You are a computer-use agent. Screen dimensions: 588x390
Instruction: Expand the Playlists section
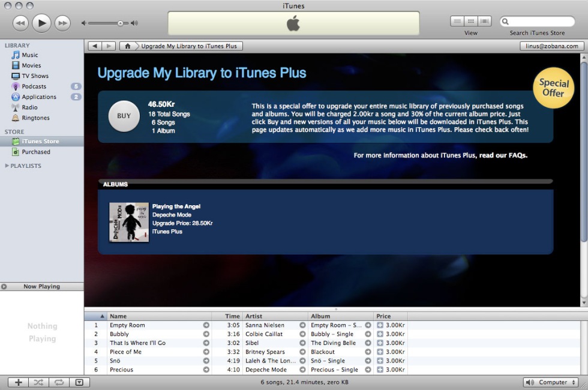coord(7,166)
